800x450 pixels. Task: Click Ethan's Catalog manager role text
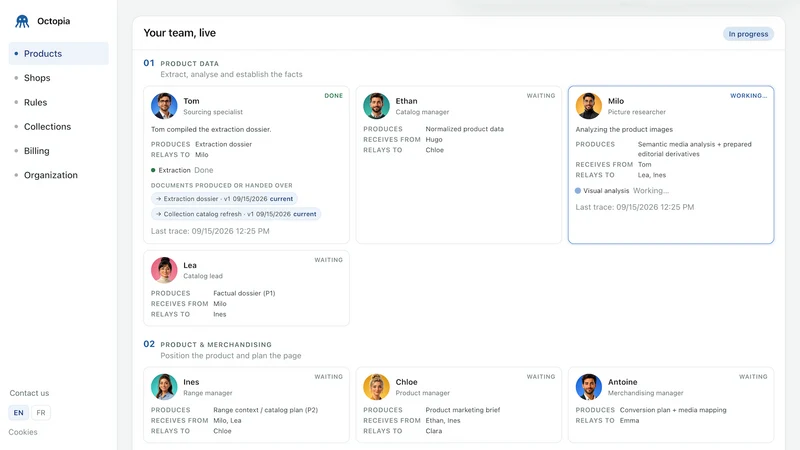(422, 112)
